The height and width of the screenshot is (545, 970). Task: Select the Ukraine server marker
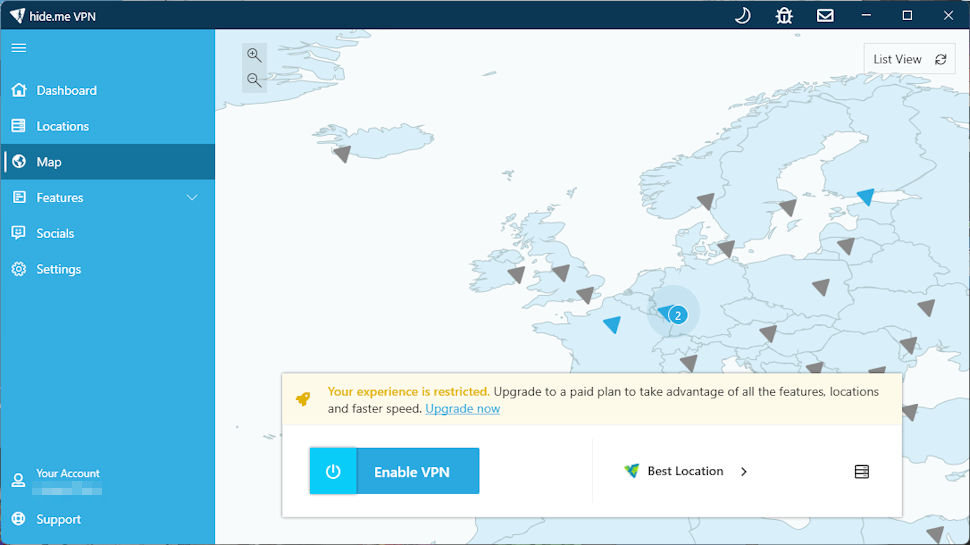click(926, 307)
